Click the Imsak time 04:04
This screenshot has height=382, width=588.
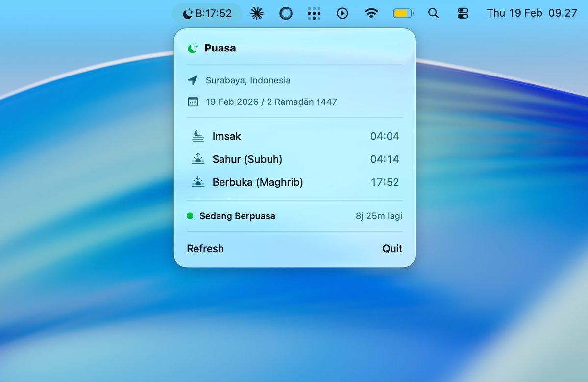tap(385, 136)
